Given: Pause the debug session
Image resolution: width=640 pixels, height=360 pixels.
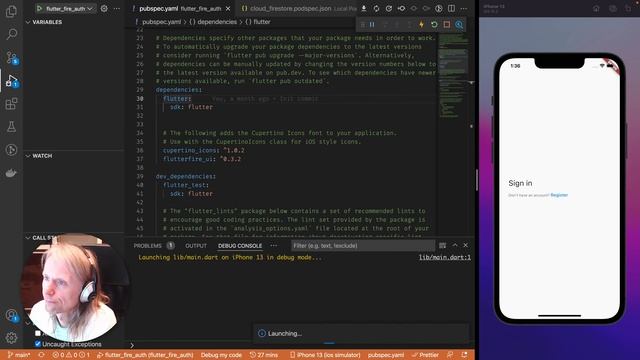Looking at the screenshot, I should click(x=372, y=24).
